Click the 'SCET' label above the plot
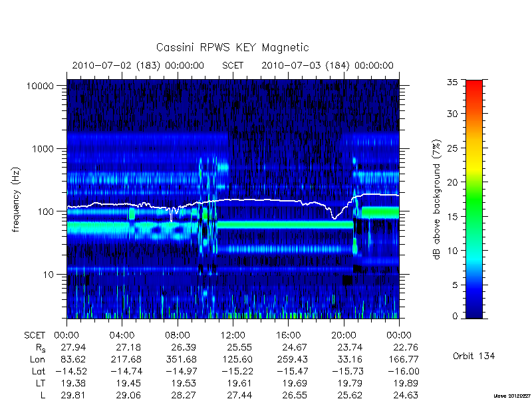The width and height of the screenshot is (532, 399). click(233, 65)
